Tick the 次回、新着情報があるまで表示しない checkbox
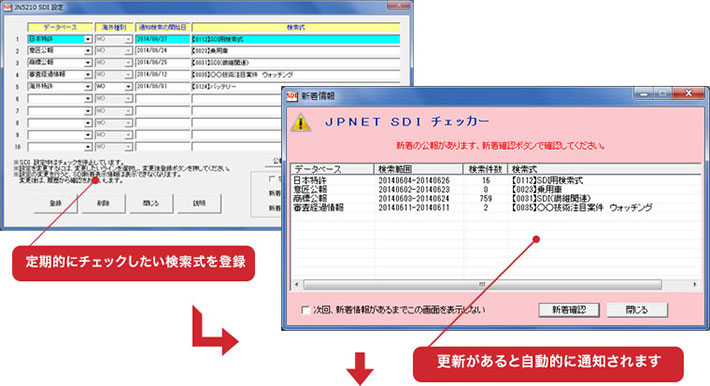This screenshot has height=386, width=710. tap(306, 310)
